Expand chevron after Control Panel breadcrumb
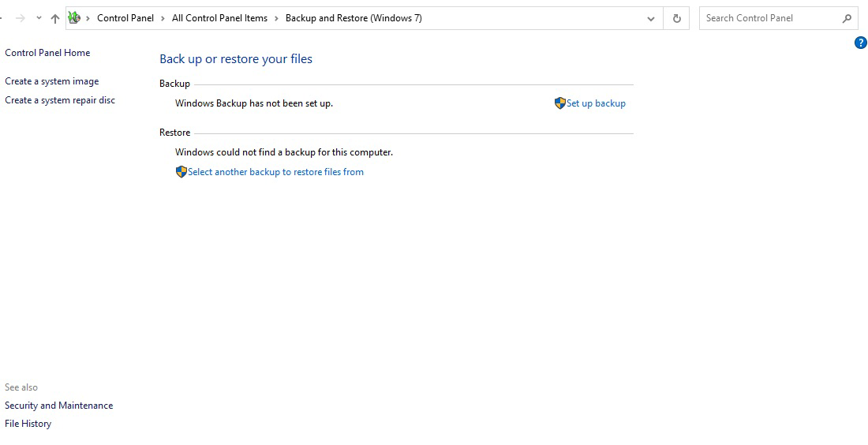Screen dimensions: 868x445 pos(163,18)
